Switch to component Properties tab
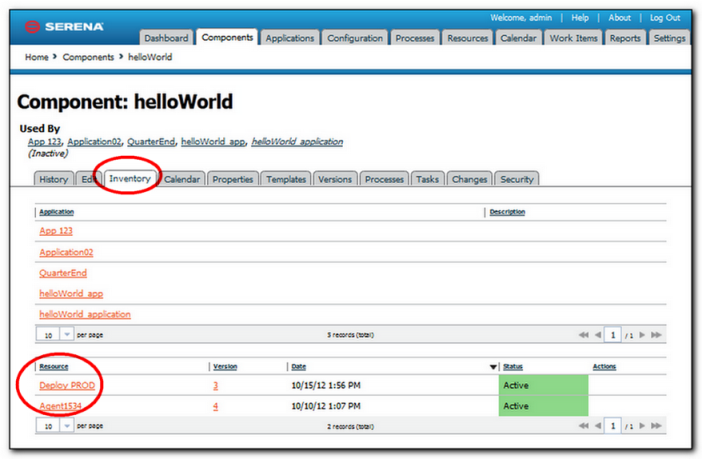702x459 pixels. 233,179
